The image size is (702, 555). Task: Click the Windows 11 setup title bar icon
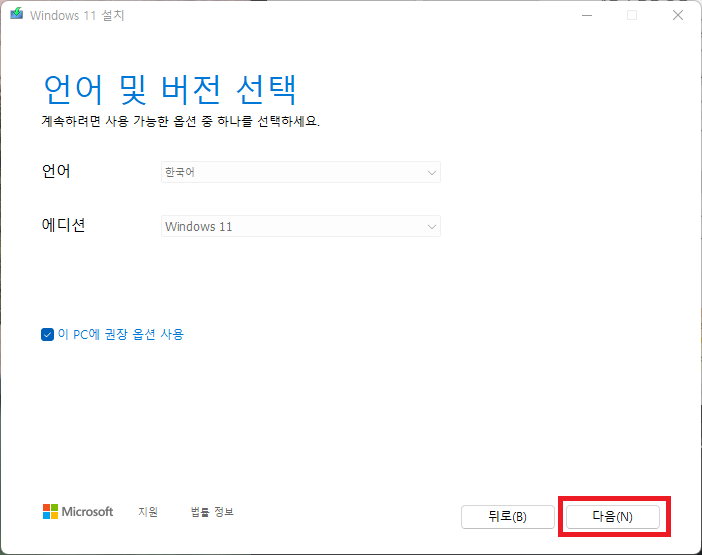tap(17, 14)
